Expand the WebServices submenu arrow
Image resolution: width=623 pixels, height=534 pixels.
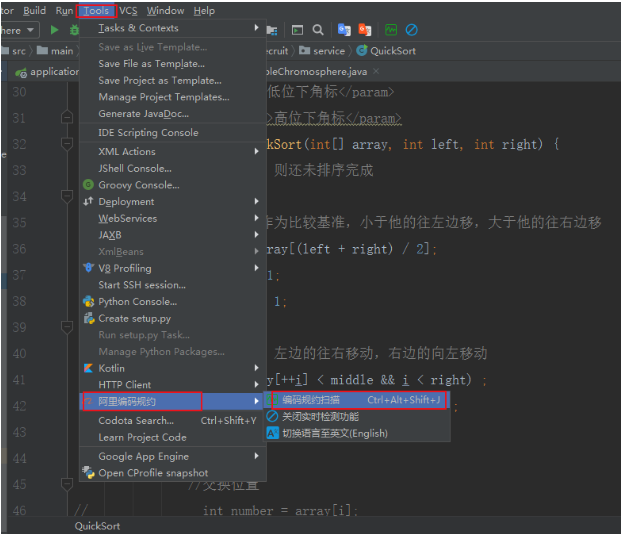[256, 218]
